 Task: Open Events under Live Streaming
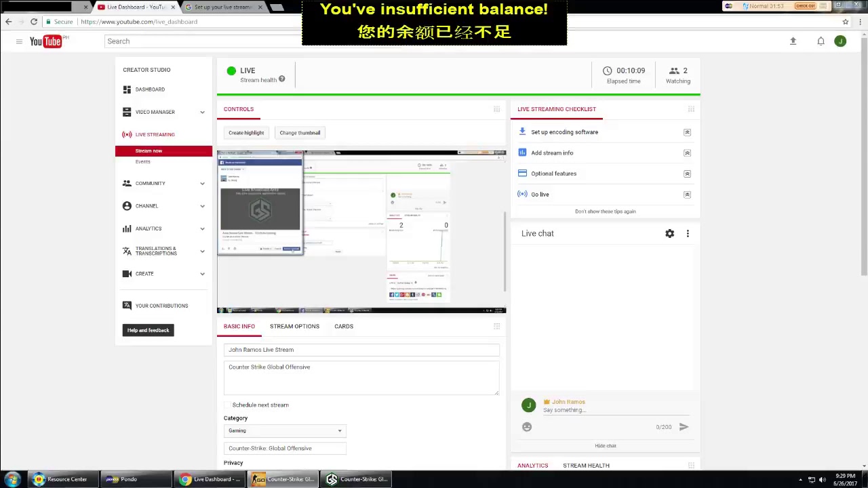[142, 162]
